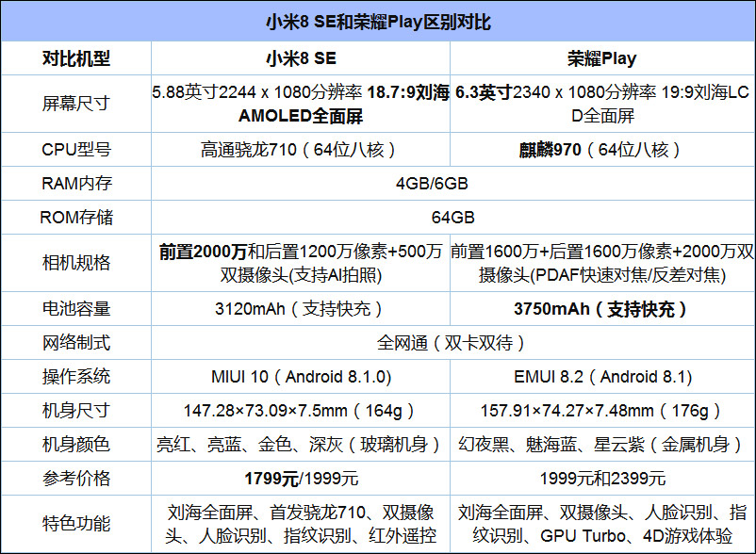The width and height of the screenshot is (756, 554).
Task: Select the 相机规格 row label
Action: point(76,263)
